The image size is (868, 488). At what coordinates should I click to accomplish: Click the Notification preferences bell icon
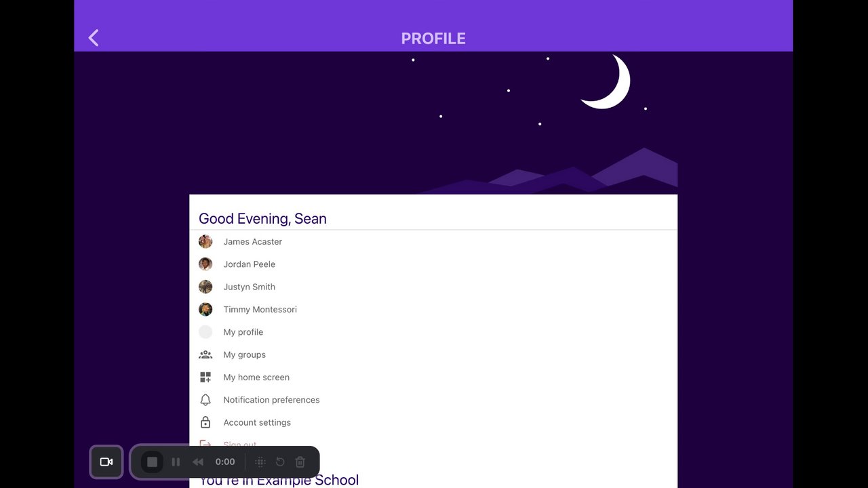[205, 400]
